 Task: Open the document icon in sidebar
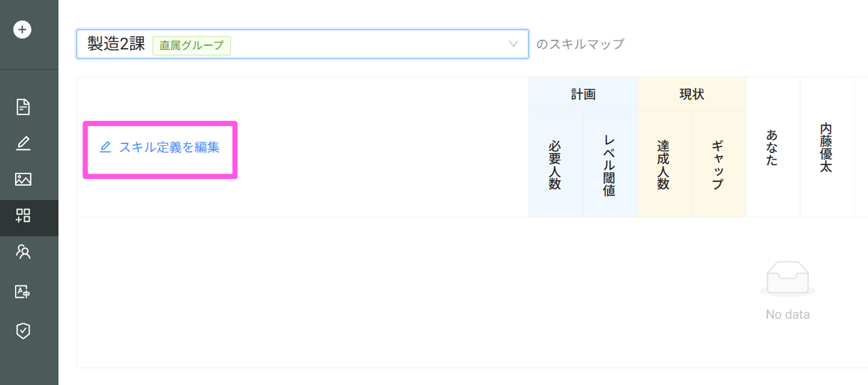click(x=23, y=107)
